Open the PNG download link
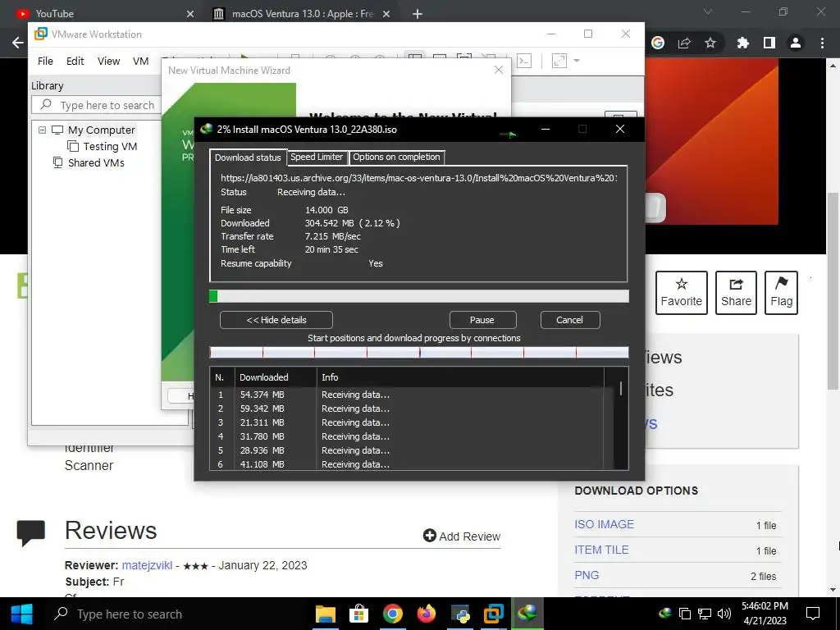840x630 pixels. click(x=587, y=575)
